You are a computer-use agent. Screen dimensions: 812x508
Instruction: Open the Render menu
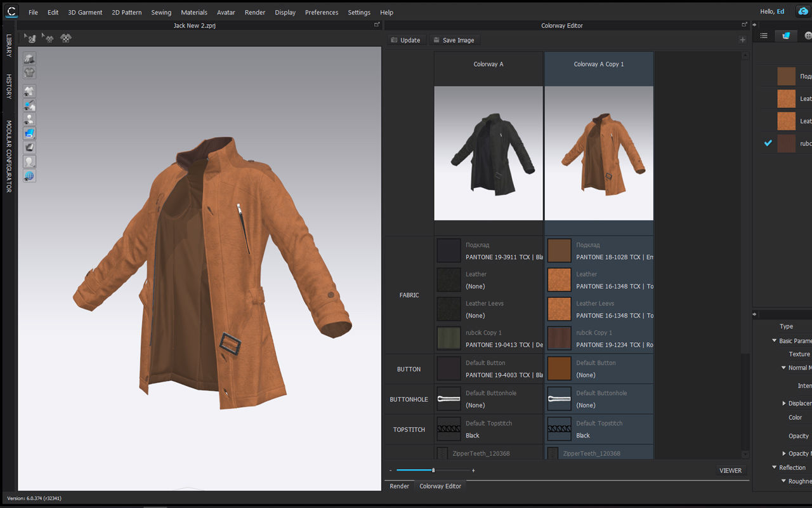[255, 12]
